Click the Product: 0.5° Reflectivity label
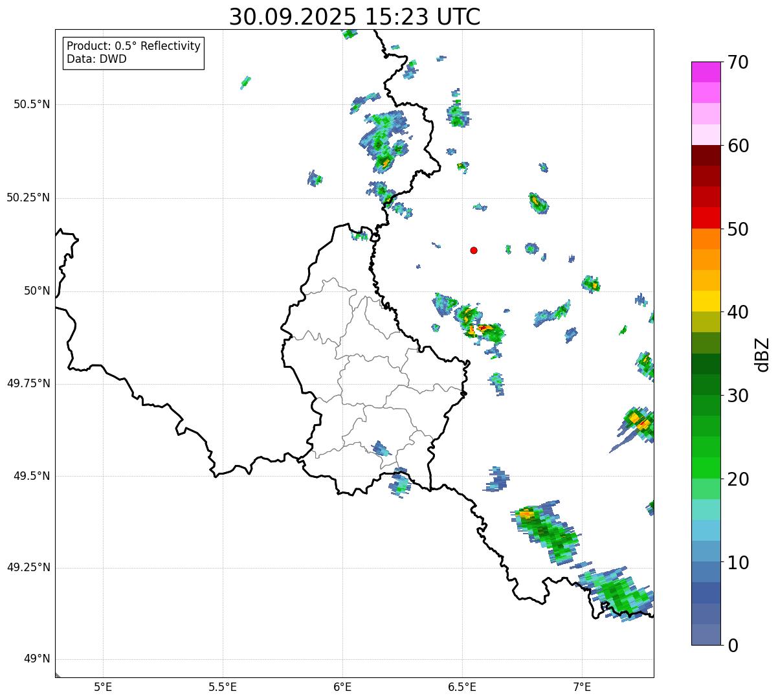 (x=133, y=47)
